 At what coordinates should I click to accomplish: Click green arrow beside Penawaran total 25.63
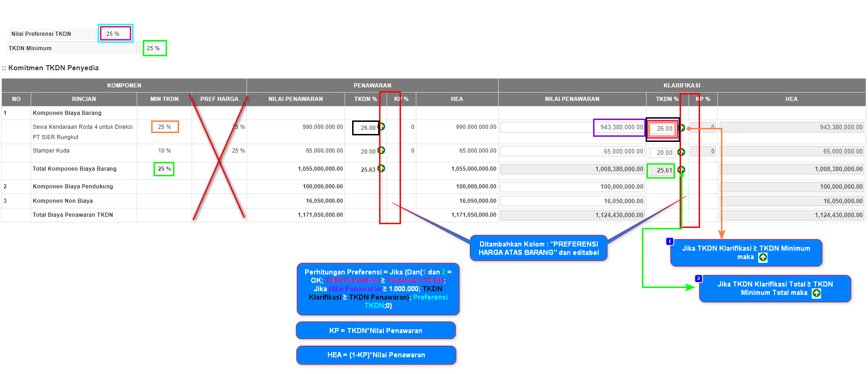pyautogui.click(x=381, y=168)
